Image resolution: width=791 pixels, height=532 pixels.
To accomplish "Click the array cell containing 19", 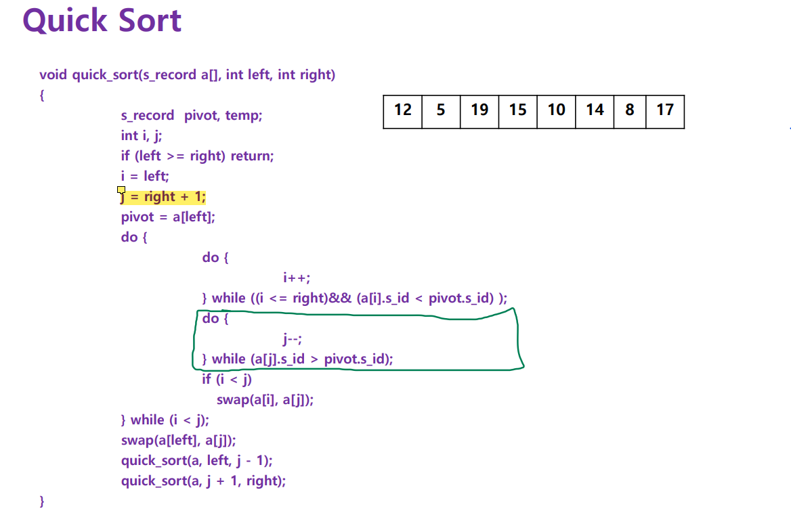I will pyautogui.click(x=479, y=112).
